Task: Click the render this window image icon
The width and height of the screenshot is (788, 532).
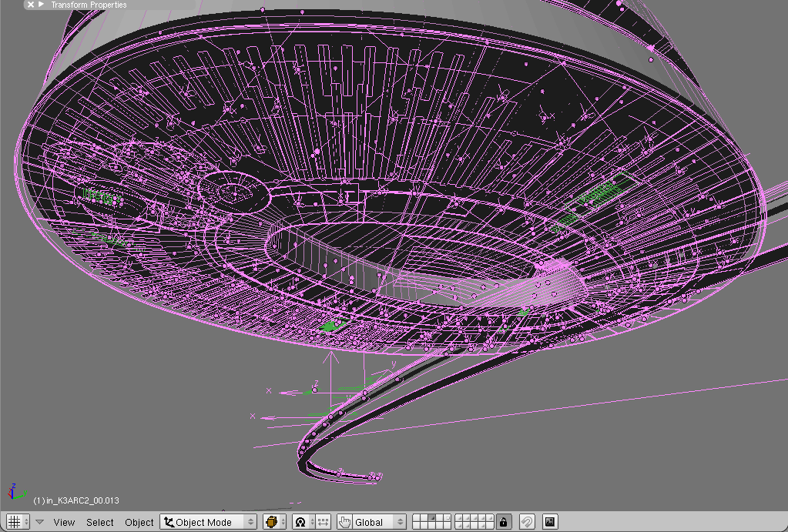Action: pyautogui.click(x=550, y=522)
